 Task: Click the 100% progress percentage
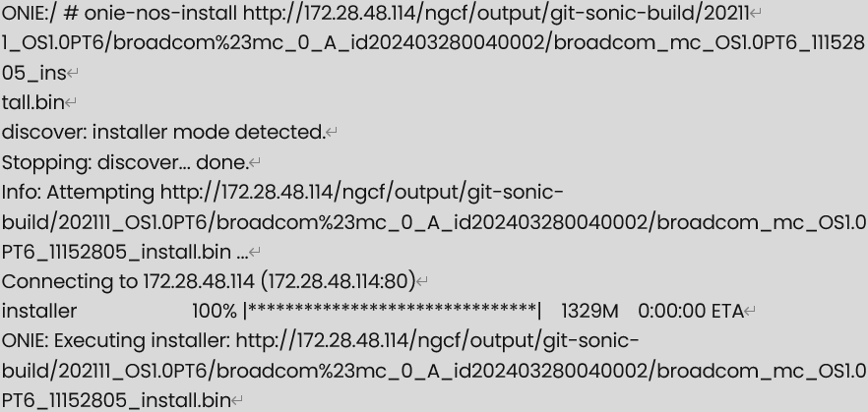click(215, 312)
